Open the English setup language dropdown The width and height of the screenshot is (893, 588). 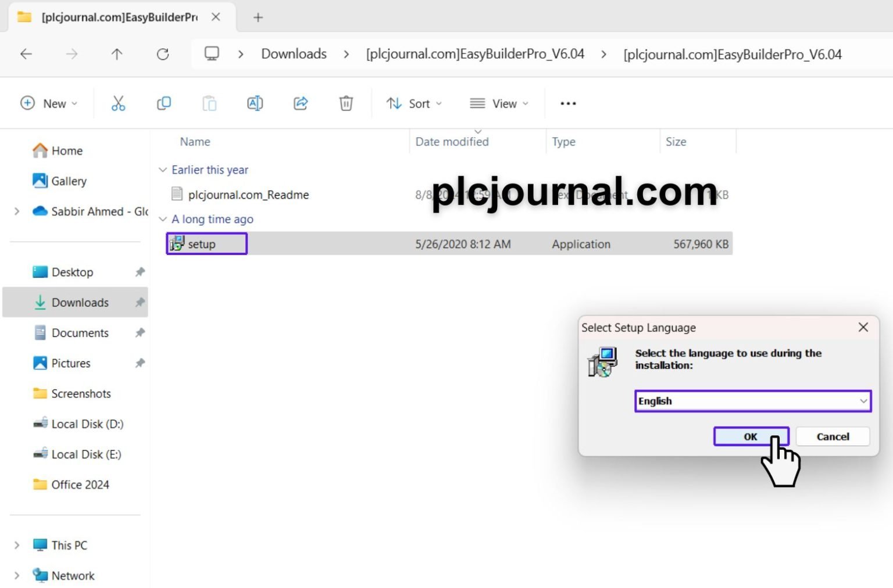(x=863, y=401)
